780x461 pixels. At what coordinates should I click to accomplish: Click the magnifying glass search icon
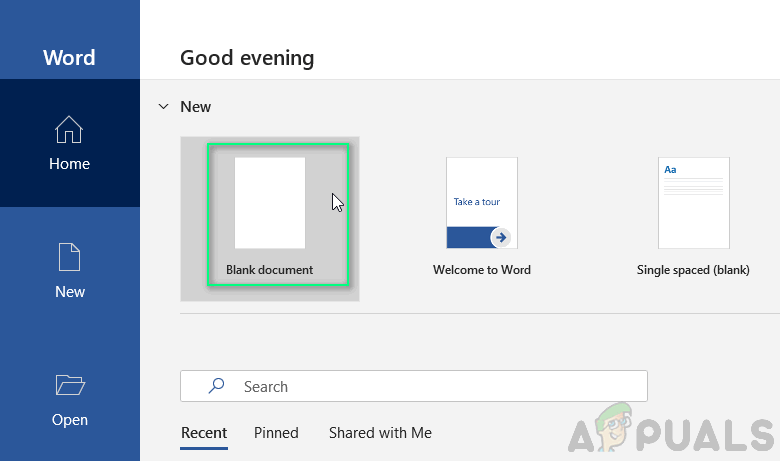216,386
